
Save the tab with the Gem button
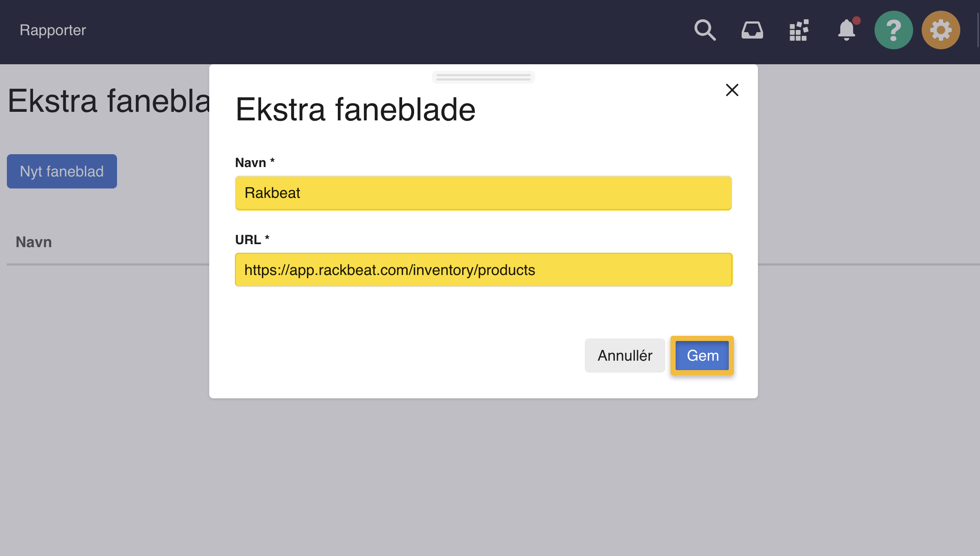[x=702, y=356]
